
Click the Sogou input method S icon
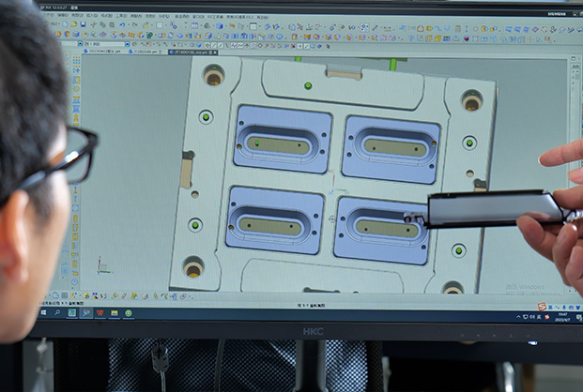pyautogui.click(x=542, y=307)
